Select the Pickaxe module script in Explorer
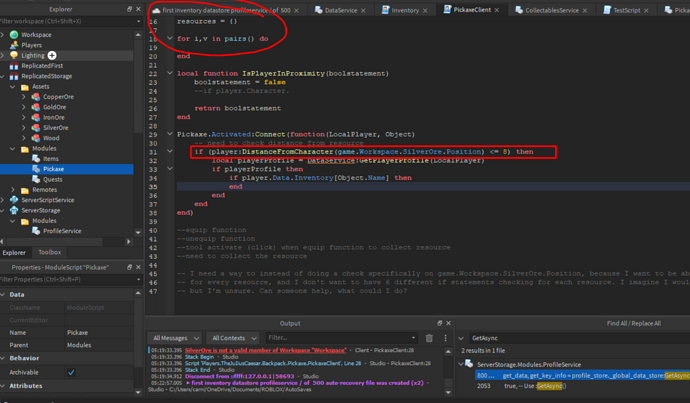Screen dimensions: 690x403 point(54,169)
